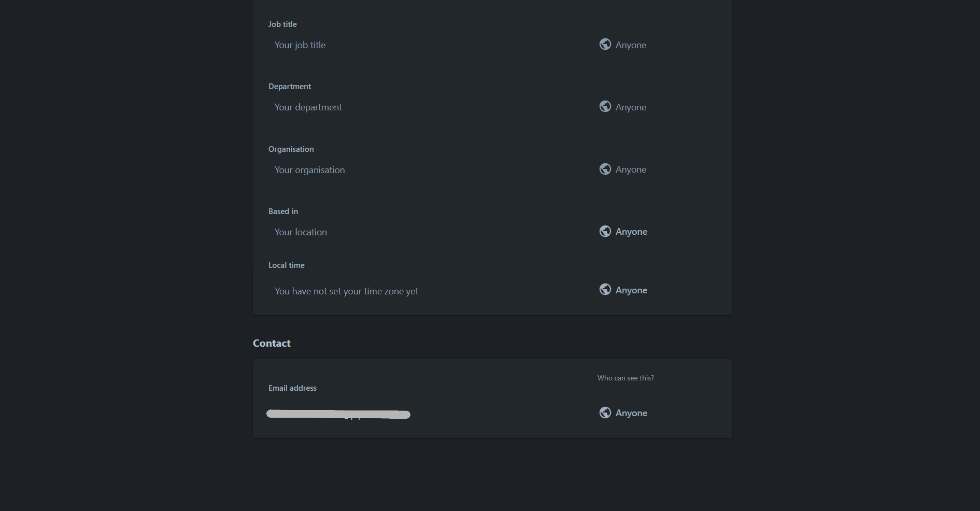Click the globe icon for Organisation visibility
Image resolution: width=980 pixels, height=511 pixels.
605,169
